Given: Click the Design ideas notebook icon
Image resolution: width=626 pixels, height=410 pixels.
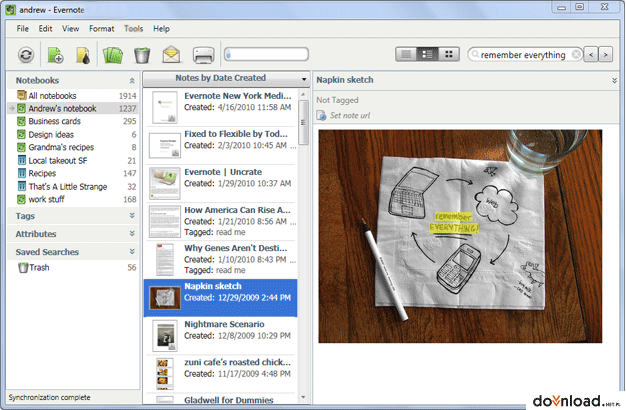Looking at the screenshot, I should coord(22,135).
